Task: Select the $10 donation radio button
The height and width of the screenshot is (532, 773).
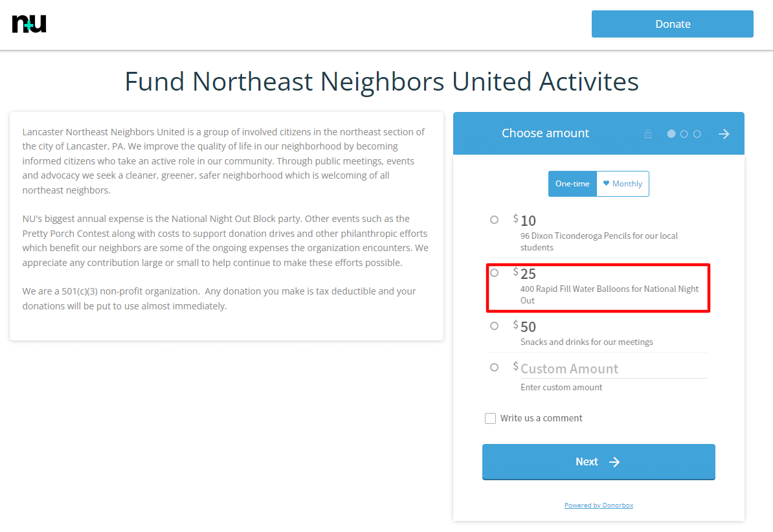Action: (495, 220)
